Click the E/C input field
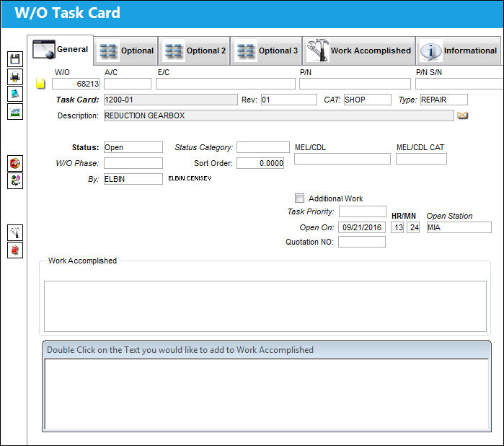Viewport: 504px width, 446px height. [x=225, y=84]
